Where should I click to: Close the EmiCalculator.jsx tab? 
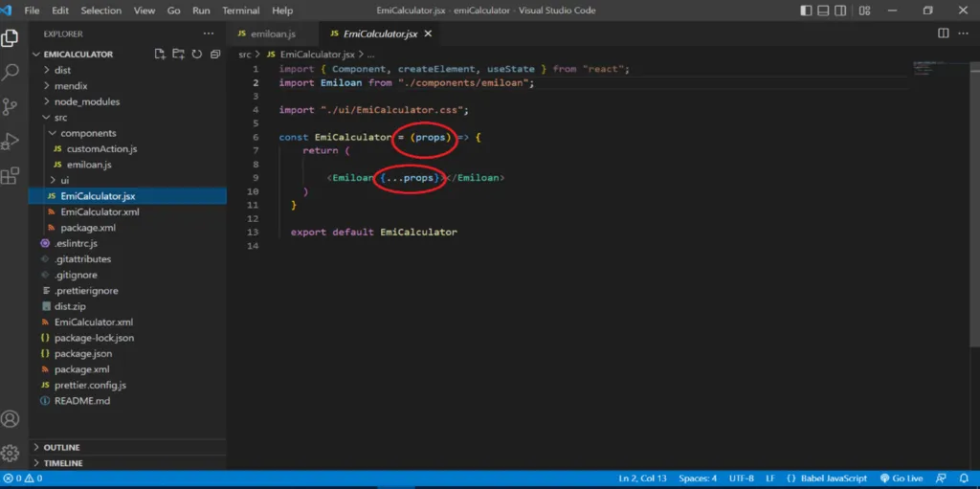pos(428,33)
